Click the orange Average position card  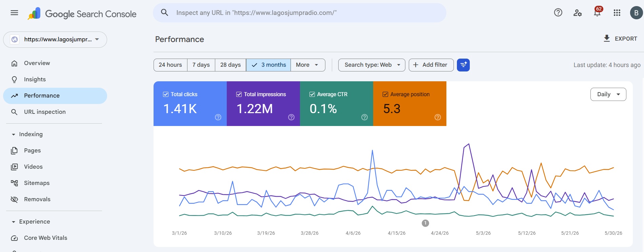point(410,104)
